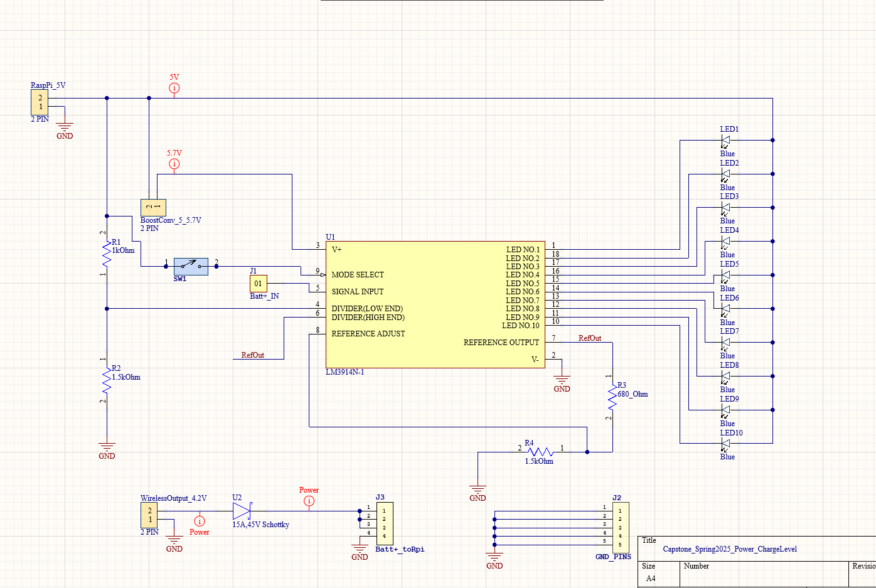Select the J1 Batt+_IN connector box
The height and width of the screenshot is (588, 876).
coord(258,284)
